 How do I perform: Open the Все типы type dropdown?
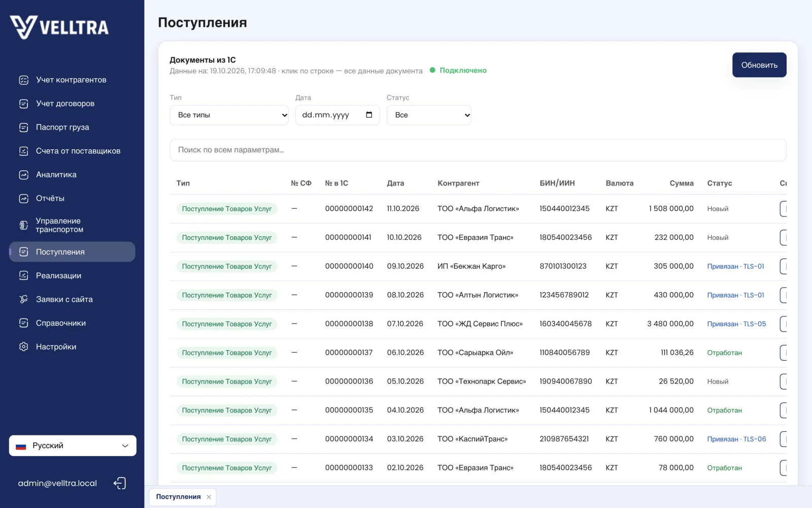coord(229,115)
